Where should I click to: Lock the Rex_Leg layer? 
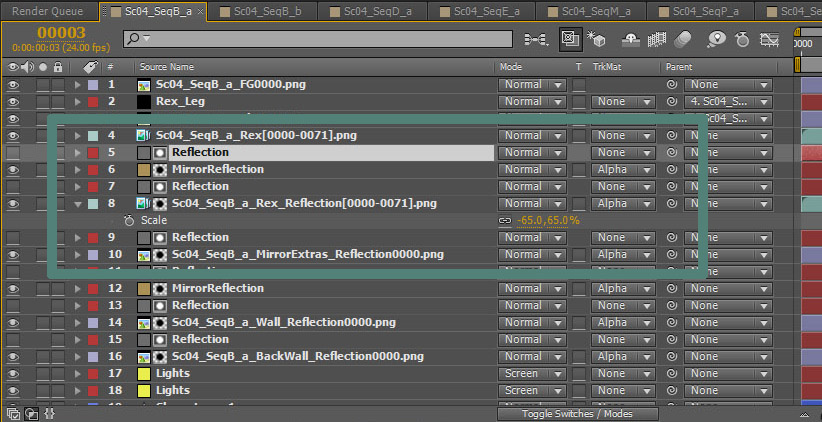[58, 102]
